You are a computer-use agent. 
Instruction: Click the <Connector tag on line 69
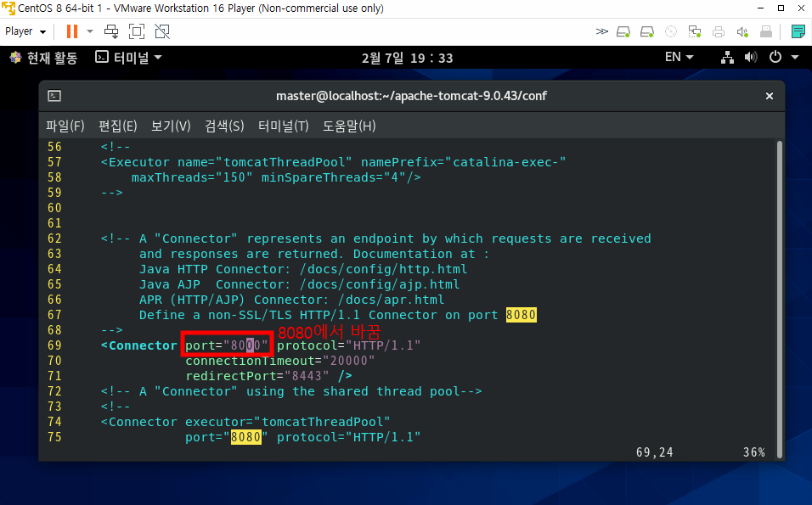(x=138, y=345)
